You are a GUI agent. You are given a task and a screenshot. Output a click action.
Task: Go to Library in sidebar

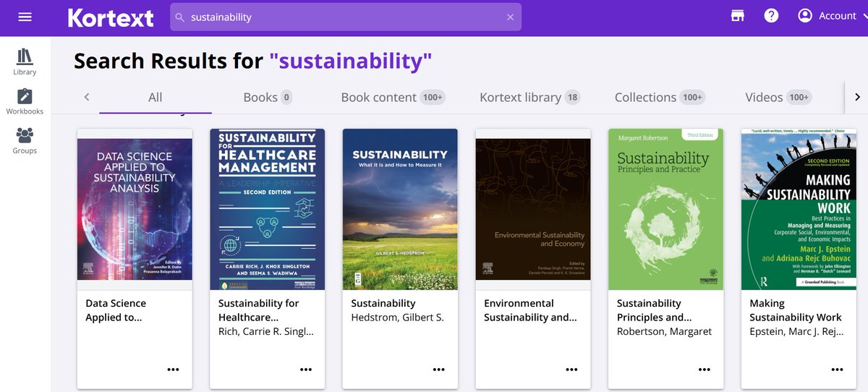point(25,62)
